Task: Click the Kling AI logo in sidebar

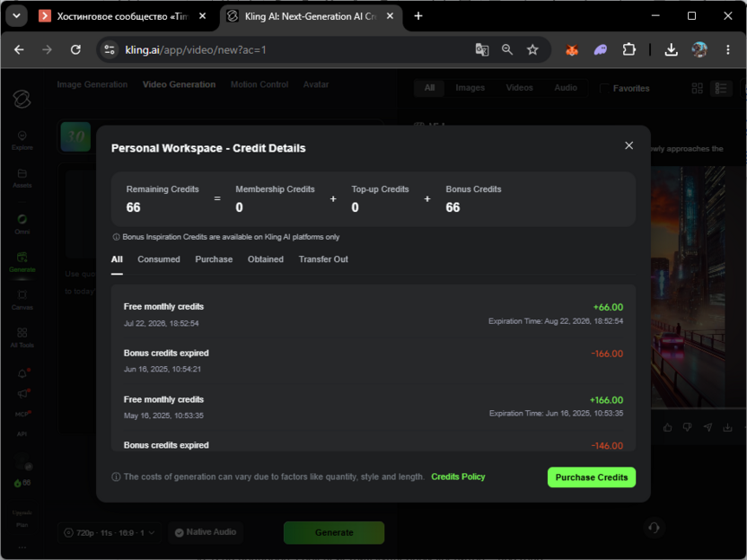Action: 22,99
